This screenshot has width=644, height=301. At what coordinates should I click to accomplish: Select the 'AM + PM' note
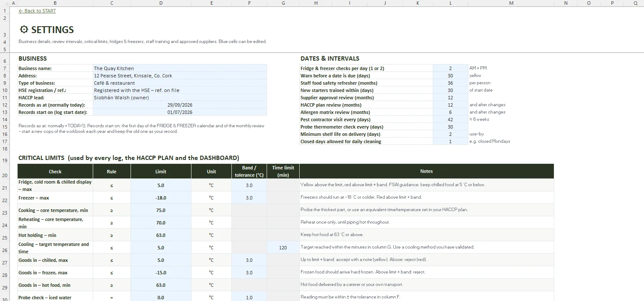pyautogui.click(x=478, y=68)
